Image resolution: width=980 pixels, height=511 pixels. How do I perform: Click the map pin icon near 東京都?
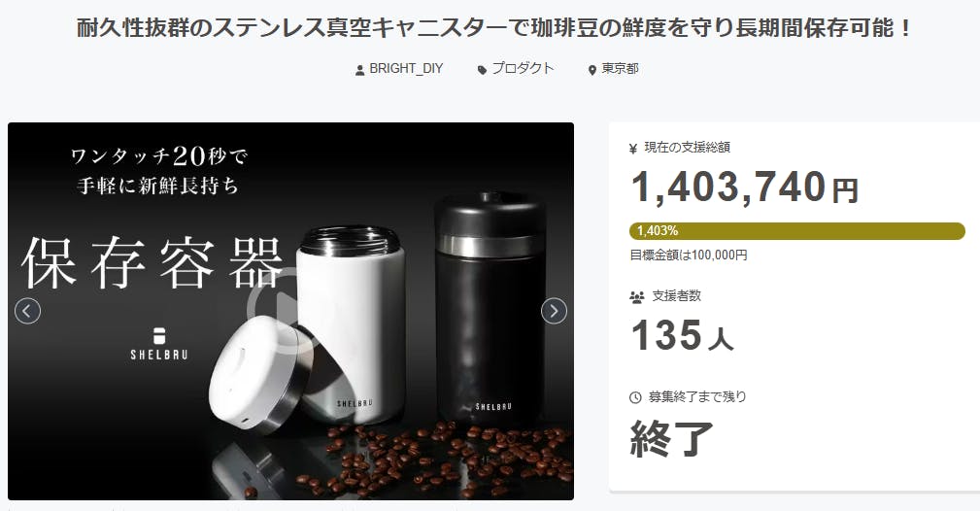pyautogui.click(x=592, y=70)
